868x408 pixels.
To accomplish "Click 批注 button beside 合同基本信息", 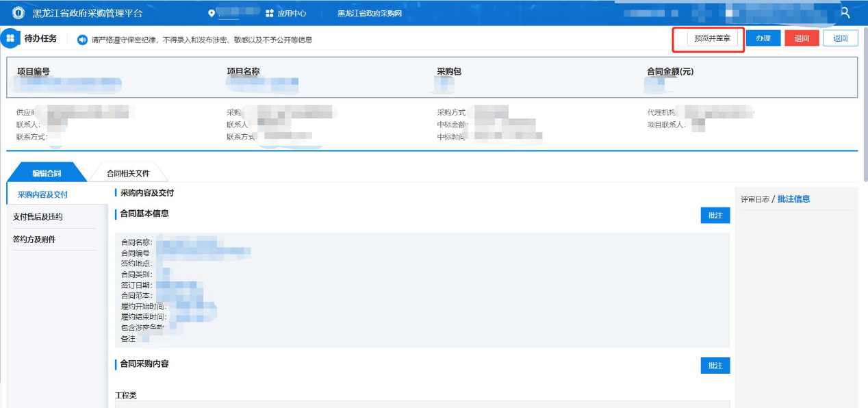I will (715, 216).
